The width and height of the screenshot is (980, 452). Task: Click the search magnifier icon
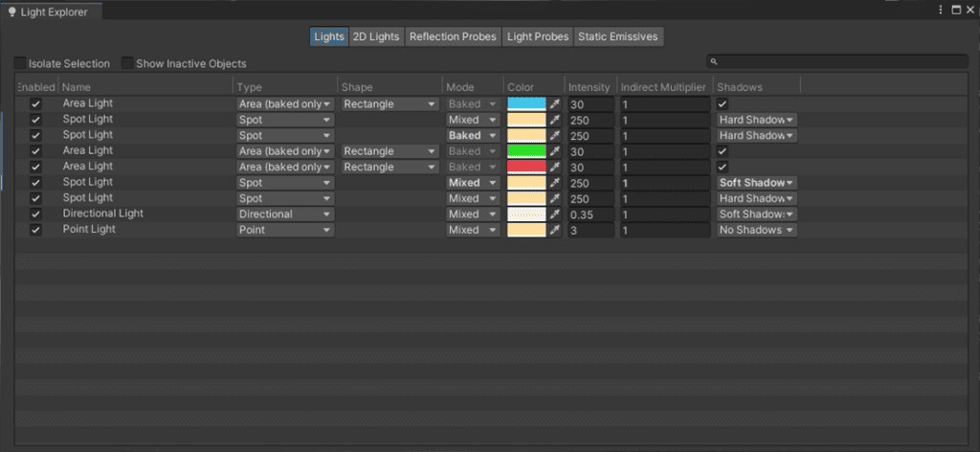coord(714,61)
